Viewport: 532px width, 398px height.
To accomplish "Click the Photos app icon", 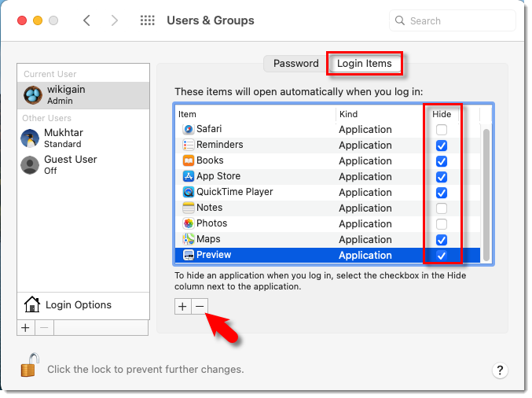I will click(189, 223).
